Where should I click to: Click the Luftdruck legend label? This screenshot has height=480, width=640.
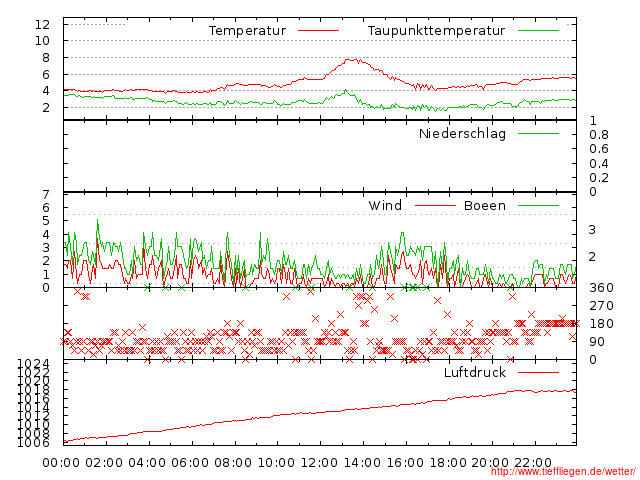pyautogui.click(x=475, y=372)
